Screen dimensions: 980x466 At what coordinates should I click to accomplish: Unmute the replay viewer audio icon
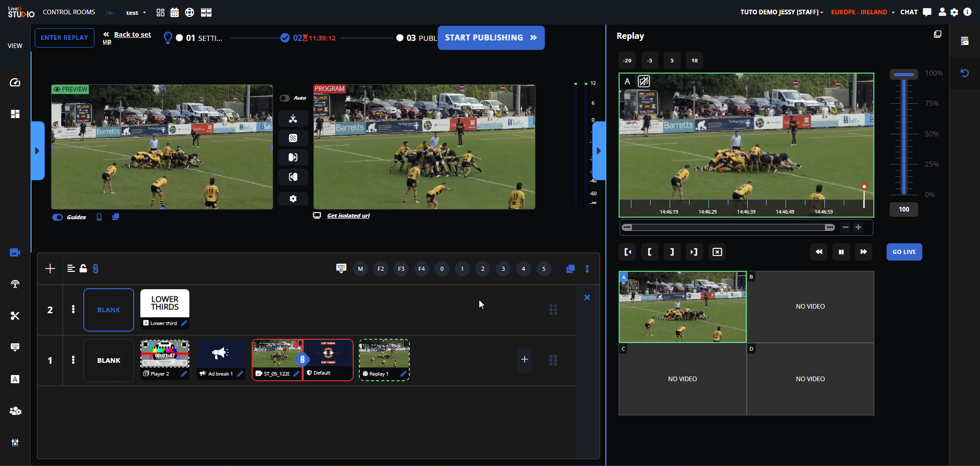644,81
